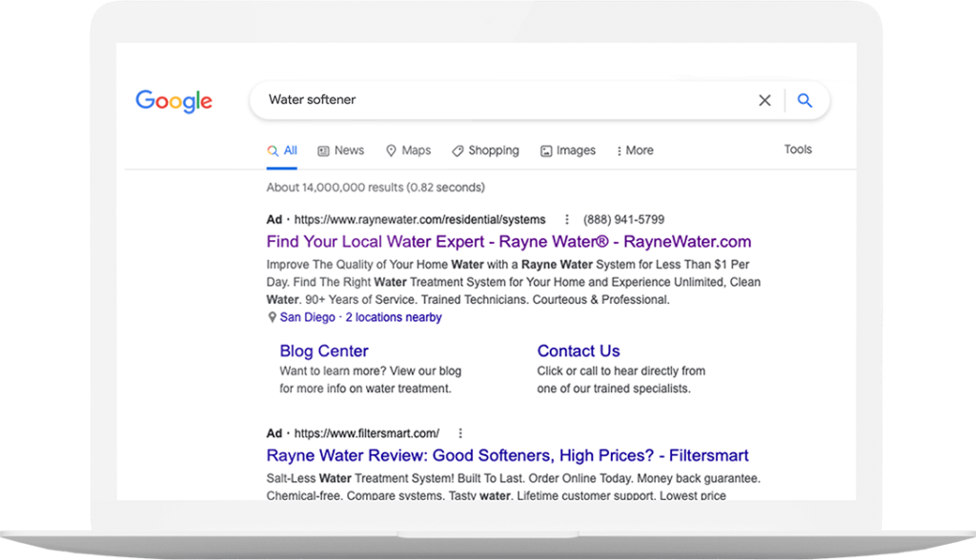Switch to the Images results tab
Image resolution: width=976 pixels, height=560 pixels.
[x=568, y=150]
